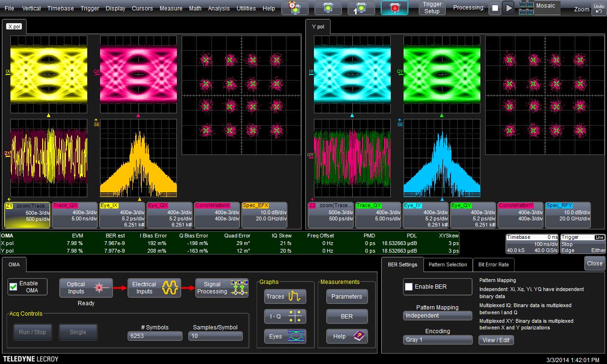
Task: Open the Pattern Mapping Independent dropdown
Action: point(437,316)
